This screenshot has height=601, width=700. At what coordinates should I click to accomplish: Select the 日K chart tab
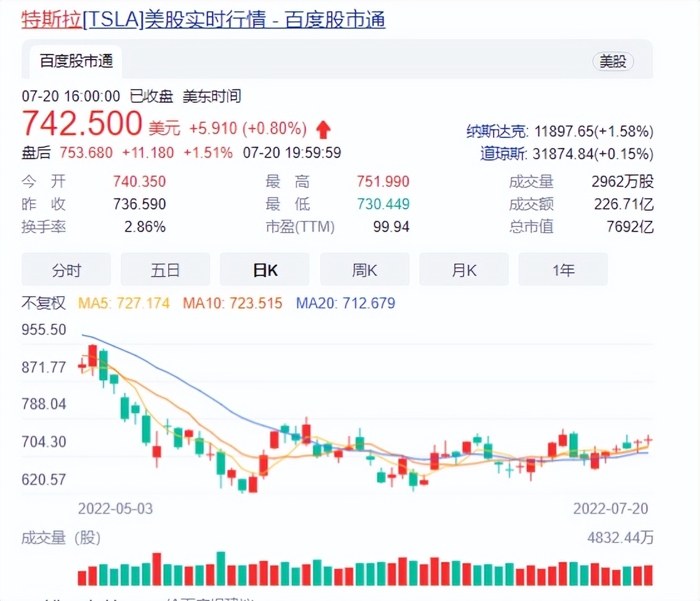click(x=265, y=270)
